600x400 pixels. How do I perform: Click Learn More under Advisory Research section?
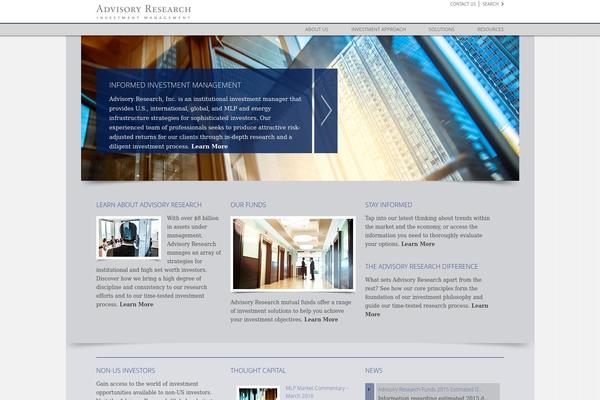[136, 304]
